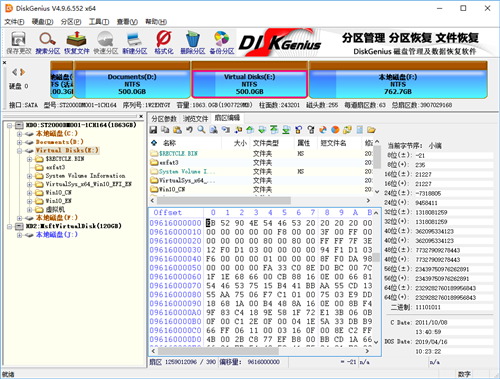Expand System Volume Information folder in tree

click(29, 176)
